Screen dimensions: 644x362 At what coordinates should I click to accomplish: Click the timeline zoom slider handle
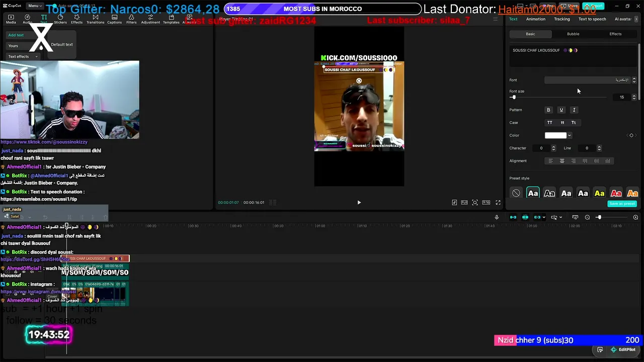(x=599, y=217)
